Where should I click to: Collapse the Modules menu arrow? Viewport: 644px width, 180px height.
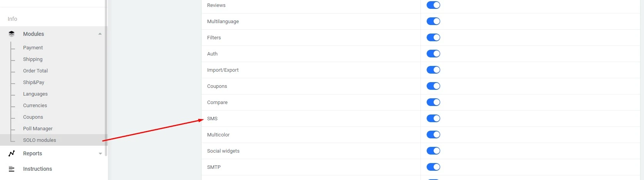click(x=100, y=34)
